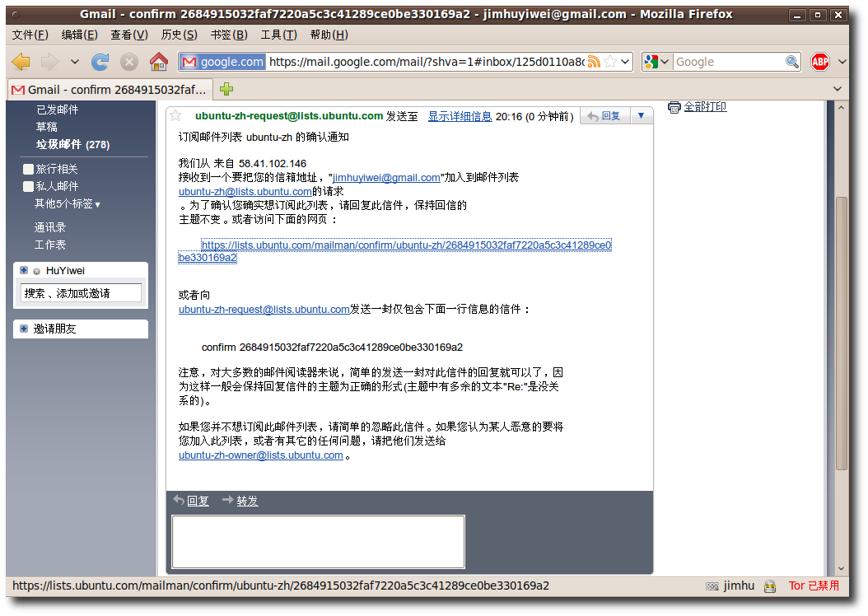
Task: Open the 文件(F) menu
Action: (x=30, y=35)
